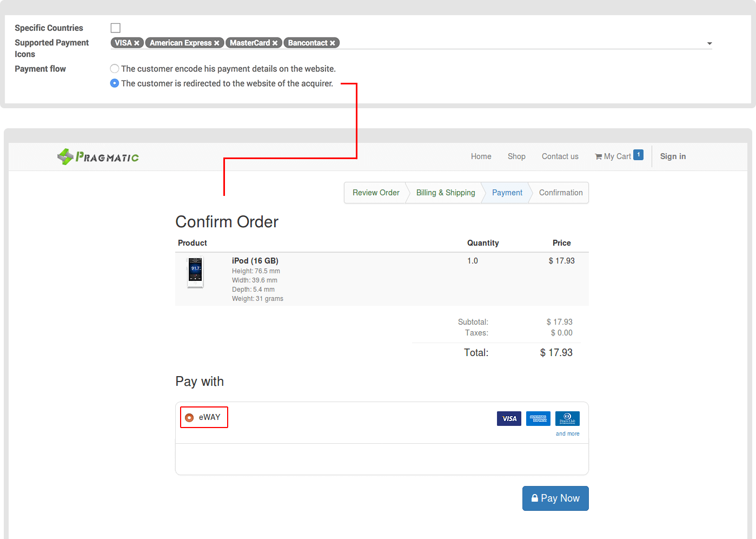Open the Contact us page

[560, 156]
